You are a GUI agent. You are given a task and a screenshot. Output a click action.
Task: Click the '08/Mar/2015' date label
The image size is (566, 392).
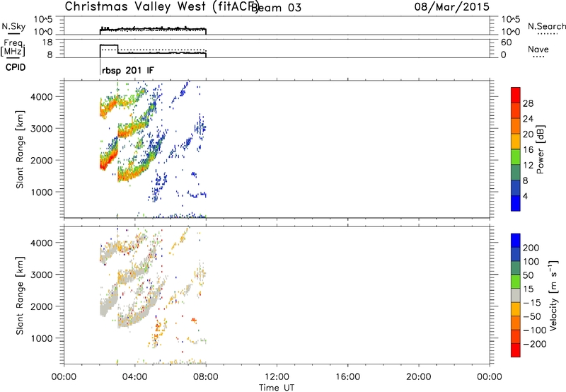(451, 7)
